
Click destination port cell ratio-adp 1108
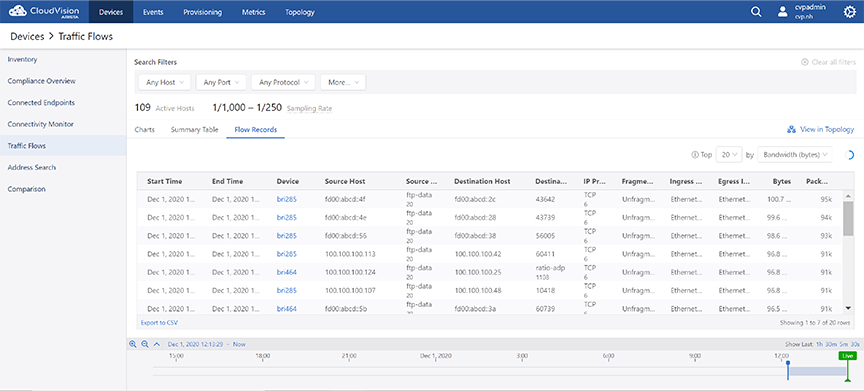pyautogui.click(x=550, y=272)
